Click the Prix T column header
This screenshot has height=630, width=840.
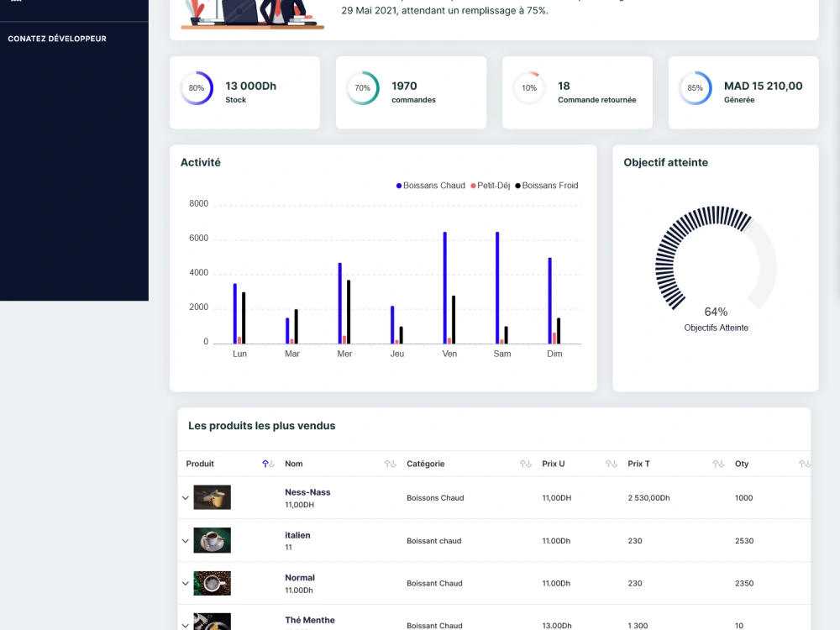coord(638,464)
